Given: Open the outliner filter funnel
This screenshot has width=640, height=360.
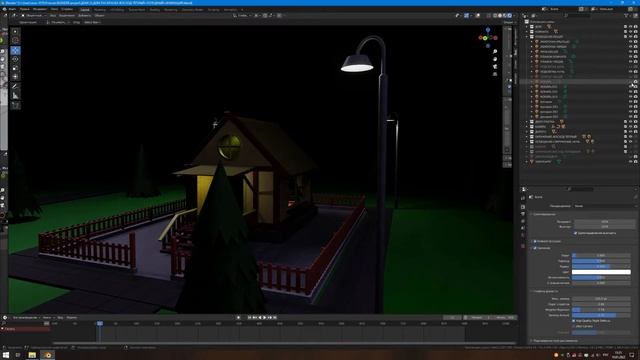Looking at the screenshot, I should pyautogui.click(x=626, y=16).
